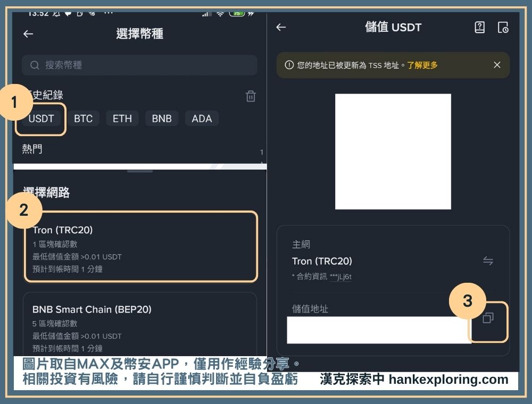Click the deposit QR code
532x404 pixels.
[x=393, y=151]
